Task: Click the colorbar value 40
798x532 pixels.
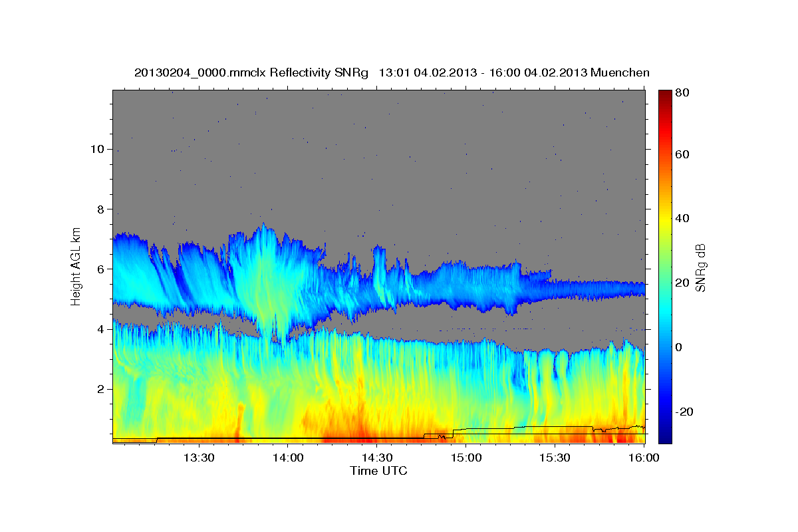Action: [682, 218]
